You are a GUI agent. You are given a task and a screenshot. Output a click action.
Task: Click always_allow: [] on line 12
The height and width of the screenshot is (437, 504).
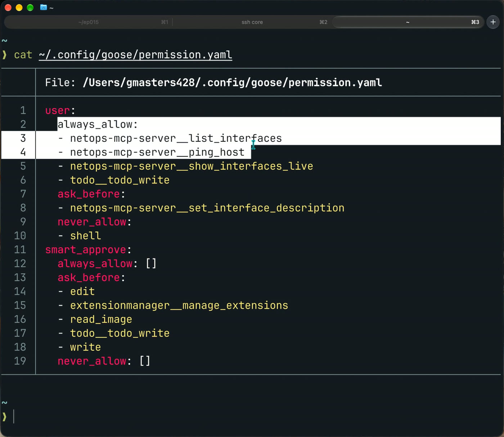(107, 263)
